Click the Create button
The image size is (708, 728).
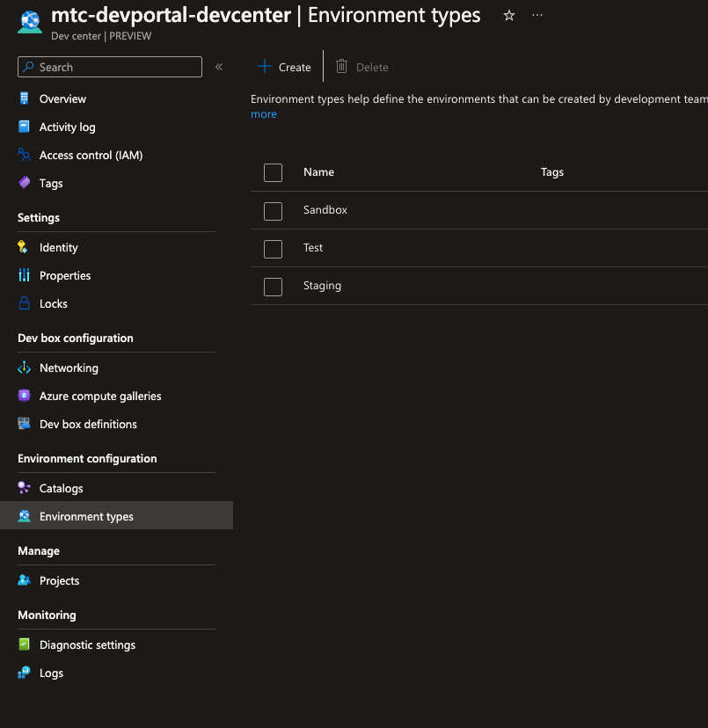[284, 67]
